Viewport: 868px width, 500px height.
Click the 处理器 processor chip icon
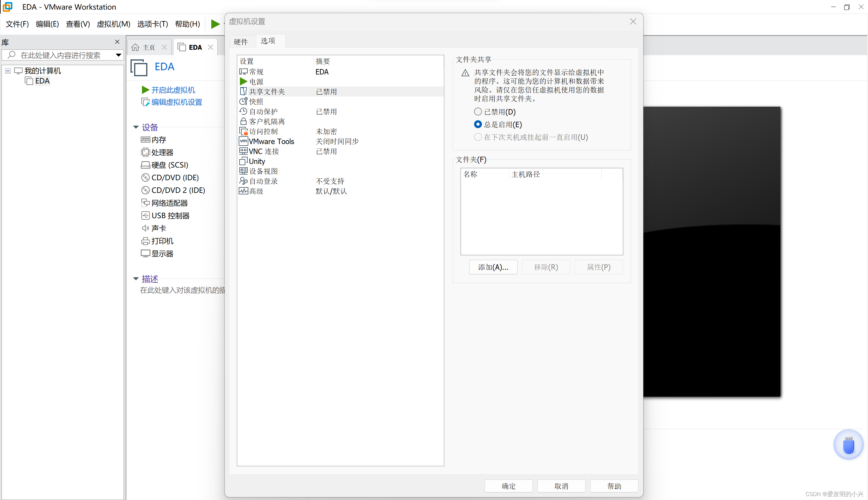pos(145,152)
